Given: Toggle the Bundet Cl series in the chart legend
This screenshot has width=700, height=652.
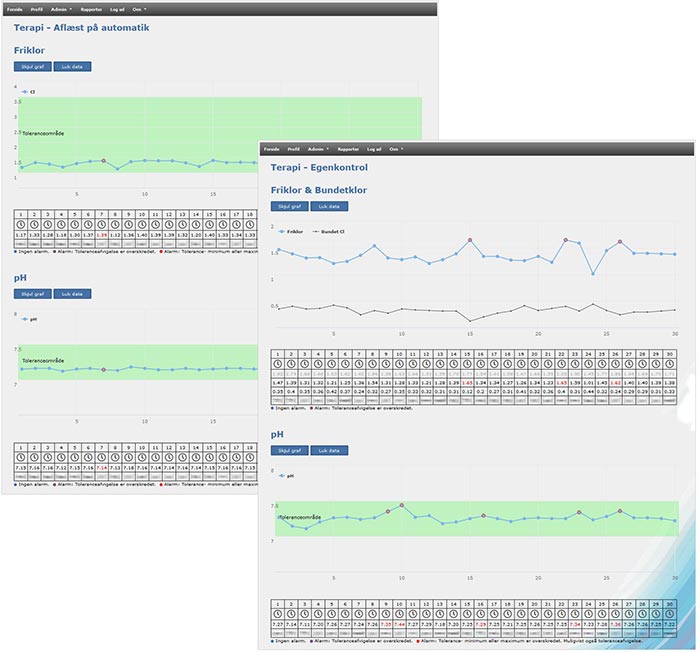Looking at the screenshot, I should [x=329, y=230].
